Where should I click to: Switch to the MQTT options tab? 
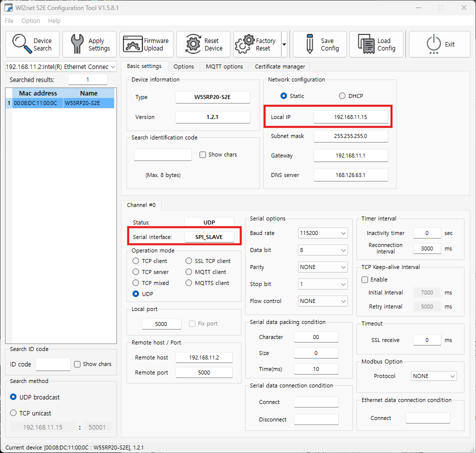pos(224,66)
